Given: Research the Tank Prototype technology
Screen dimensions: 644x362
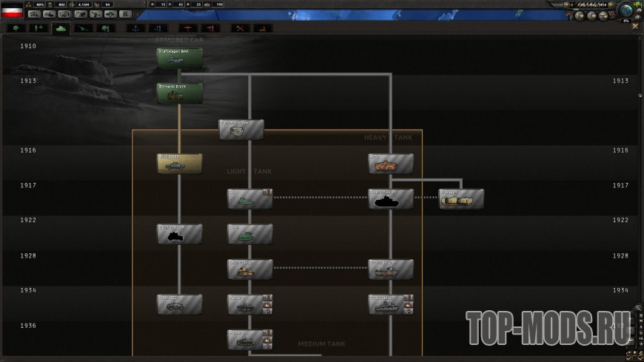Looking at the screenshot, I should point(241,130).
